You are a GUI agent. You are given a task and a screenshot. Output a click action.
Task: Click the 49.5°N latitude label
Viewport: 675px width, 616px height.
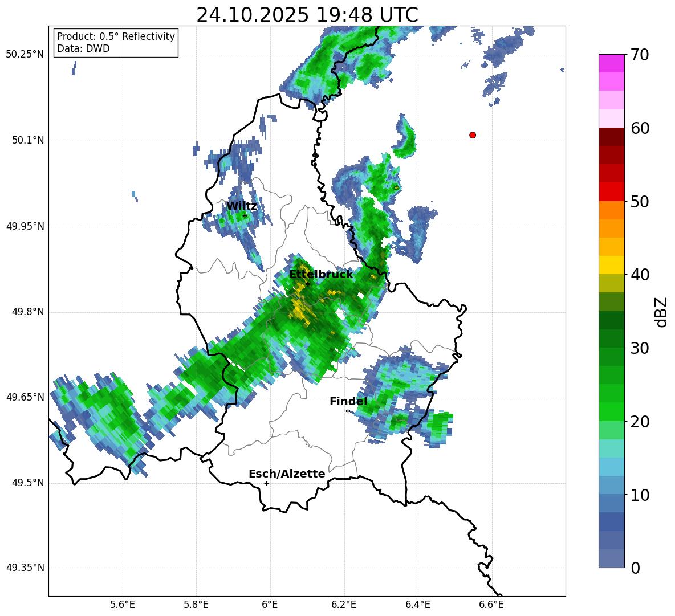tap(28, 483)
